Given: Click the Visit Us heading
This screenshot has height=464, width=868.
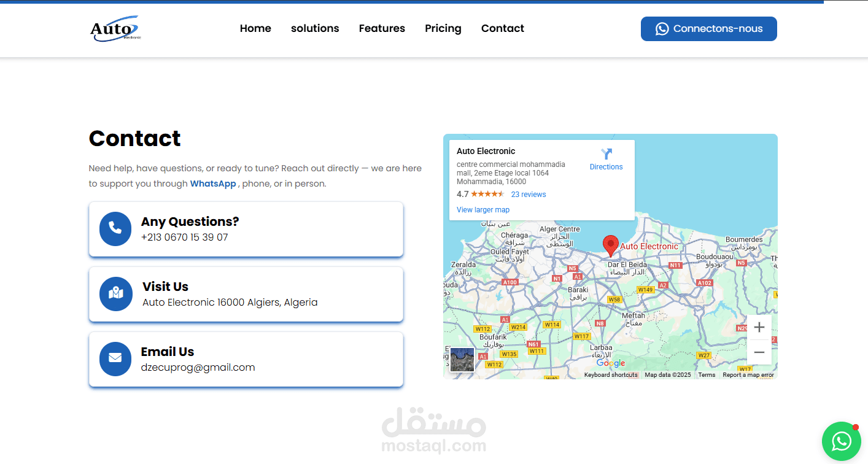Looking at the screenshot, I should [x=165, y=287].
